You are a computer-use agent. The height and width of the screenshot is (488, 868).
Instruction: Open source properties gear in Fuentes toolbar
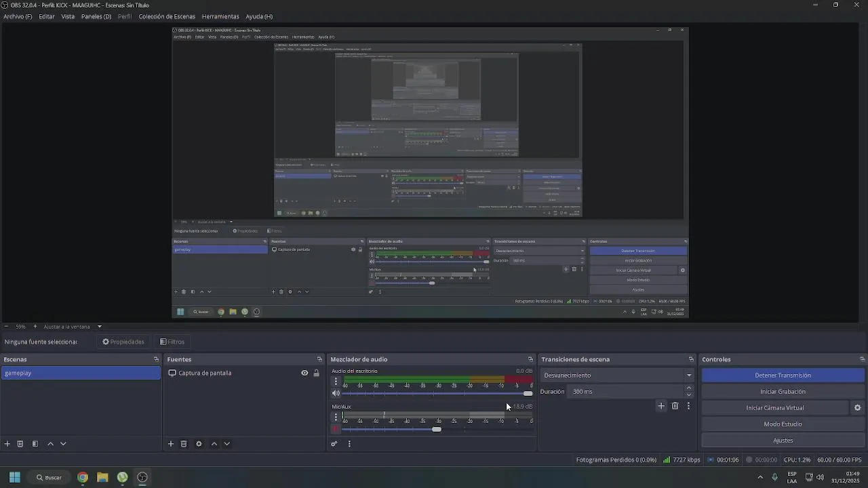pos(199,444)
